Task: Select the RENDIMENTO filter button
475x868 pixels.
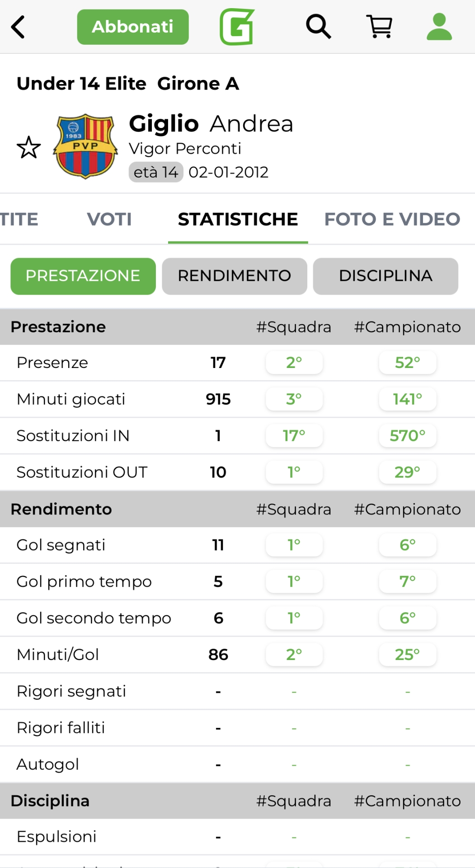Action: pyautogui.click(x=235, y=276)
